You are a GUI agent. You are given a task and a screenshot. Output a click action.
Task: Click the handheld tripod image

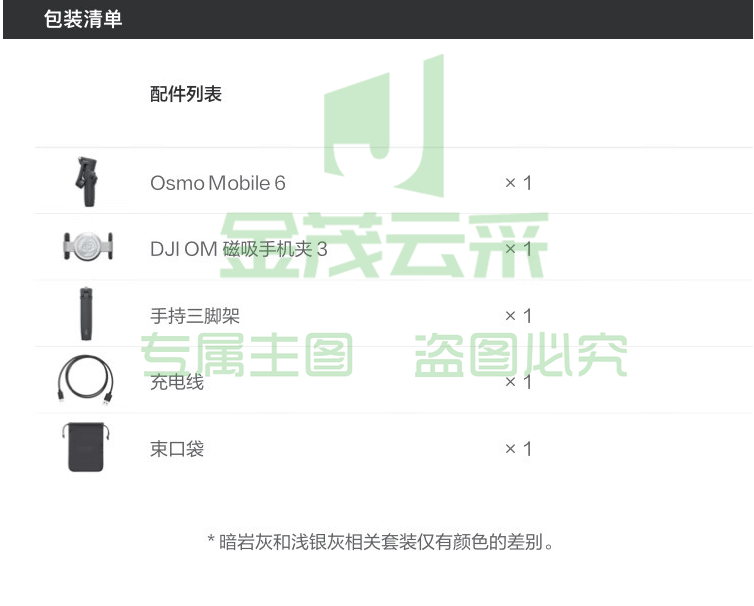point(86,314)
